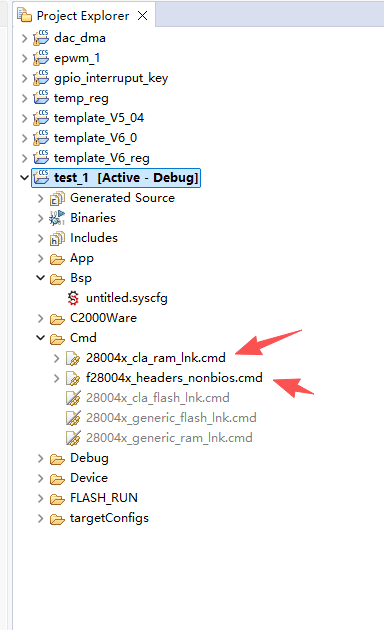The height and width of the screenshot is (630, 384).
Task: Select greyed 28004x_generic_ram_lnk.cmd file name
Action: tap(169, 438)
